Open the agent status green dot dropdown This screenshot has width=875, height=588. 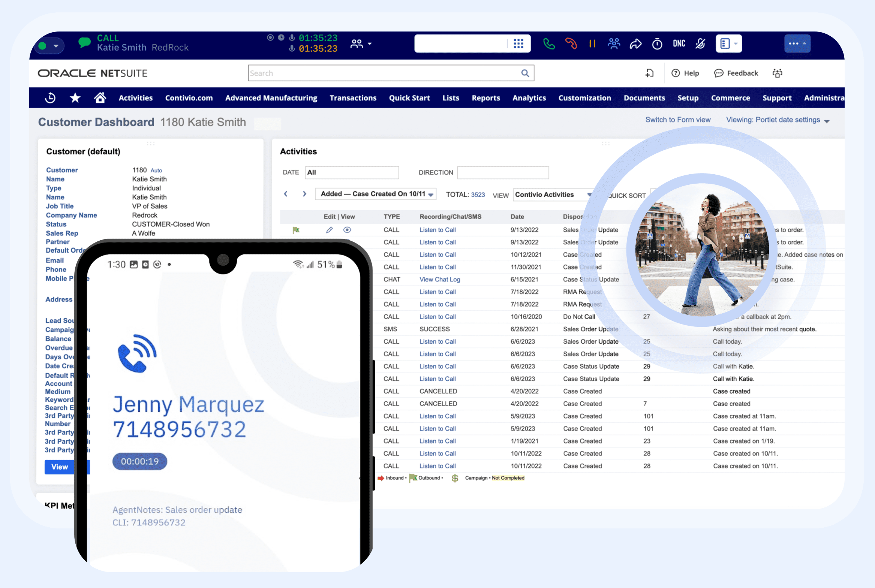[x=49, y=46]
